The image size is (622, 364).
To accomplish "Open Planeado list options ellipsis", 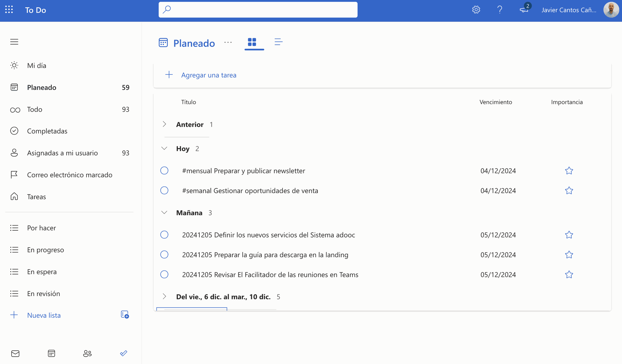I will coord(228,42).
